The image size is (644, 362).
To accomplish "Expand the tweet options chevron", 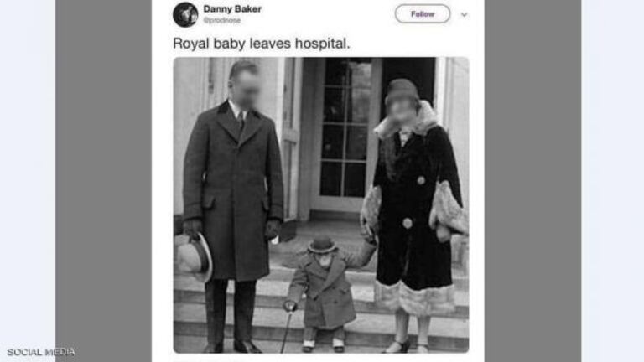I will pyautogui.click(x=464, y=15).
